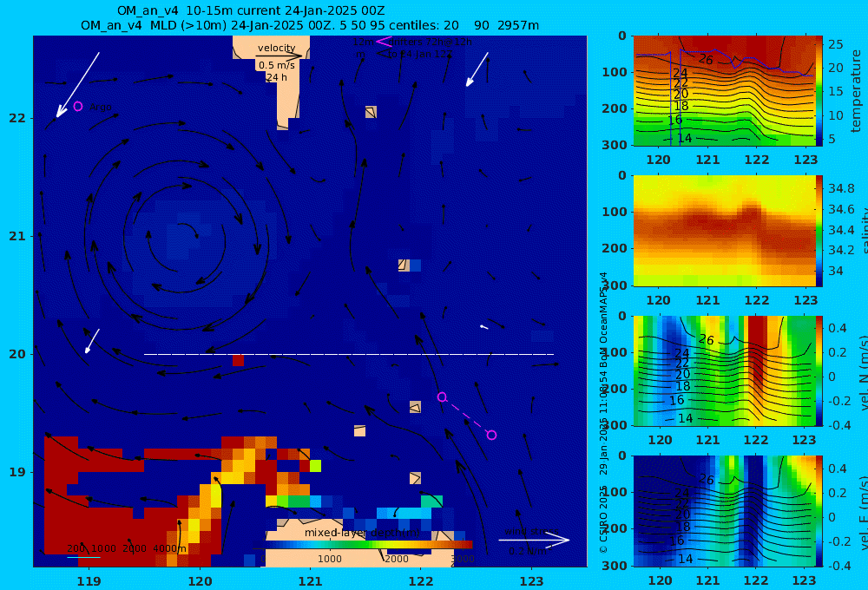The height and width of the screenshot is (590, 868).
Task: Click the short white wind arrow near 20N 119E
Action: [92, 341]
